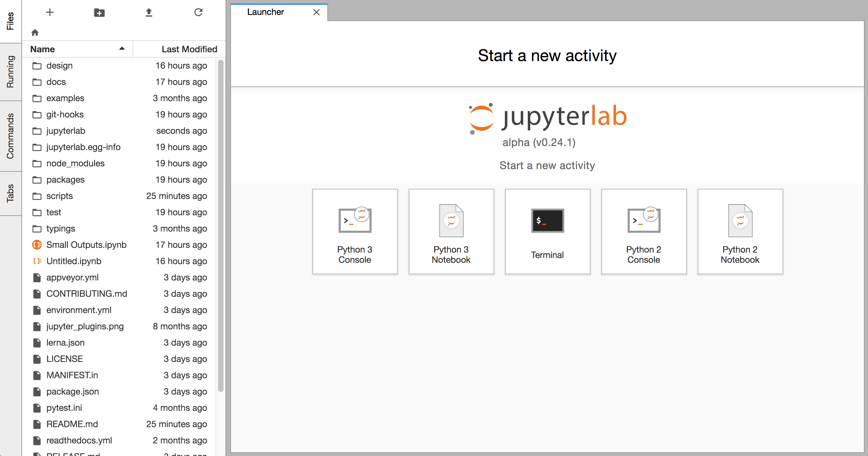
Task: Upload a file using the upload icon
Action: 149,12
